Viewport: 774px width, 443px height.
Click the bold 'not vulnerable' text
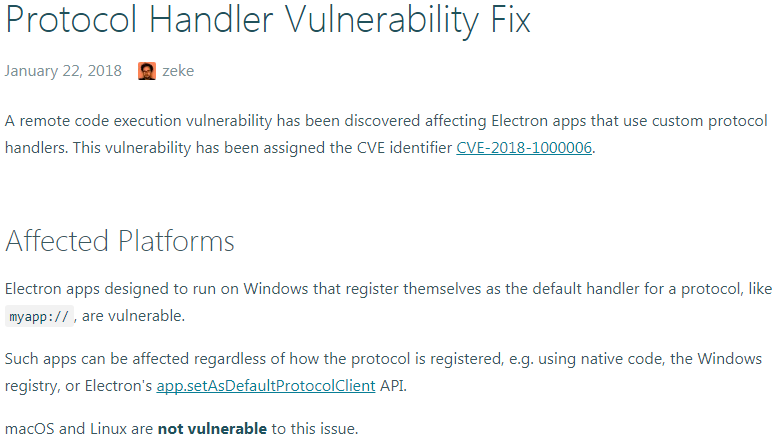(x=212, y=429)
